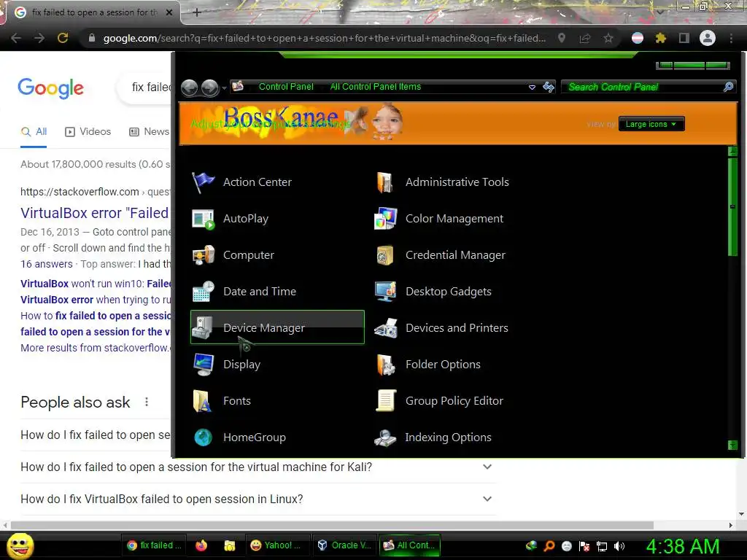Open People also ask options menu
Image resolution: width=747 pixels, height=560 pixels.
pos(146,402)
